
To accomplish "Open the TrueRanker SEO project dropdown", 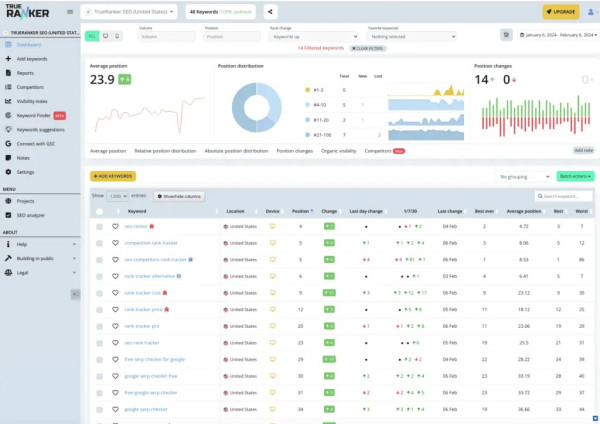I will click(127, 12).
